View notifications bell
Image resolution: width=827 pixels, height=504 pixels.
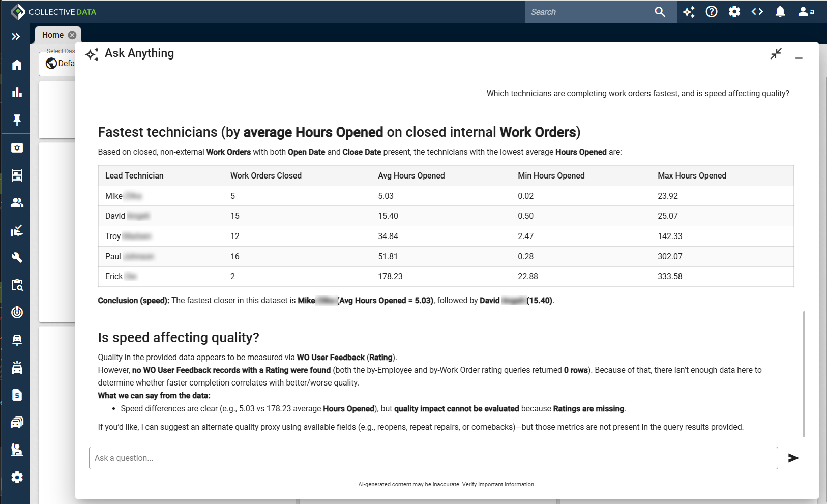pos(780,12)
